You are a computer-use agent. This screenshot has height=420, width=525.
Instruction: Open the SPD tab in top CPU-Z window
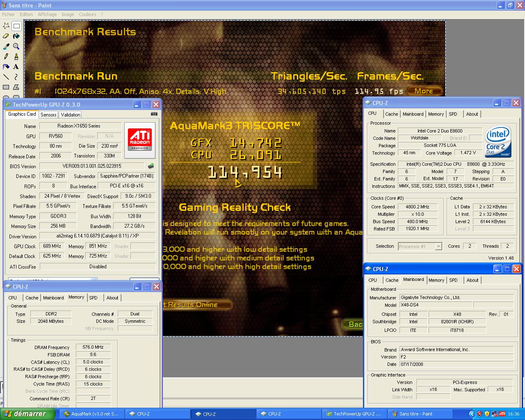click(x=453, y=114)
